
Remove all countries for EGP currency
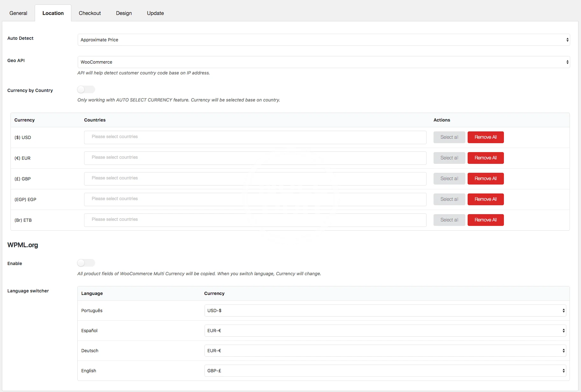coord(485,199)
